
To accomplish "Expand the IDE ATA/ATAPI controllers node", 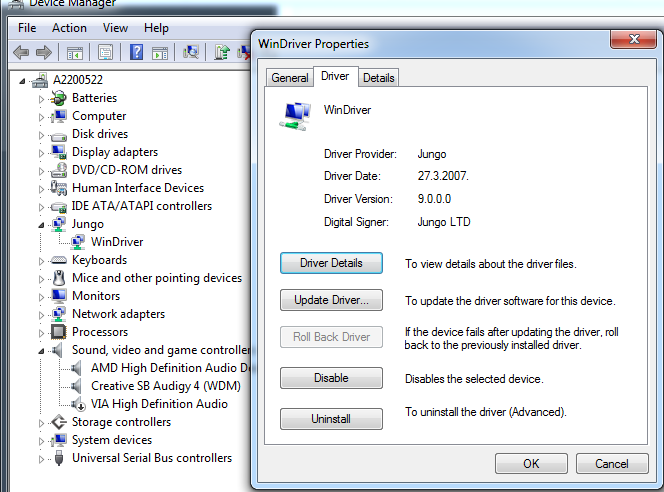I will pyautogui.click(x=41, y=207).
